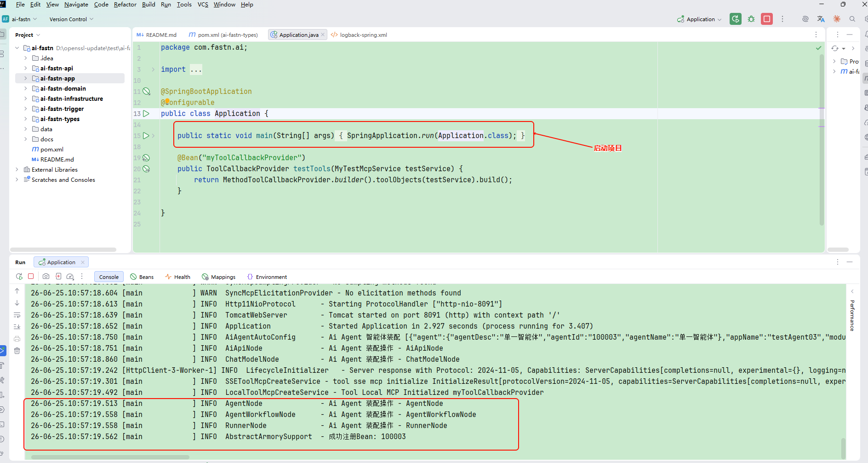Select README.md in the project tree

[52, 159]
